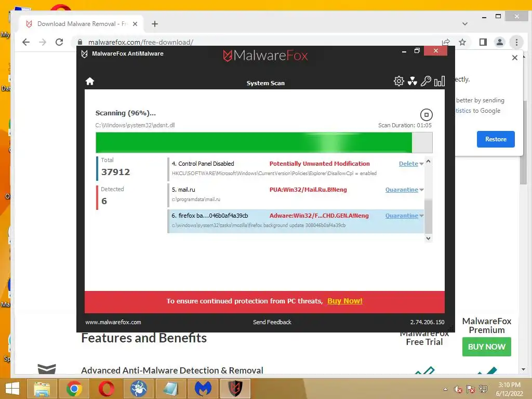
Task: Open the blue bug app taskbar icon
Action: (138, 389)
